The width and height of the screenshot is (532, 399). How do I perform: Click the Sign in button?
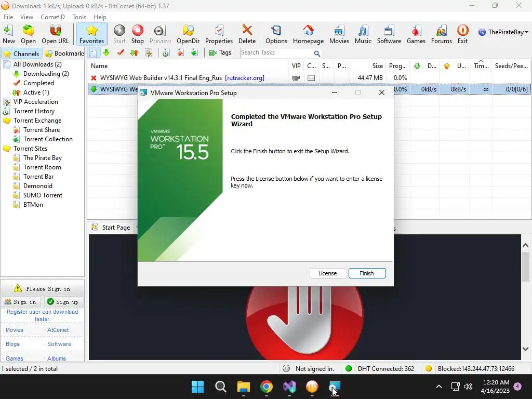[x=21, y=302]
